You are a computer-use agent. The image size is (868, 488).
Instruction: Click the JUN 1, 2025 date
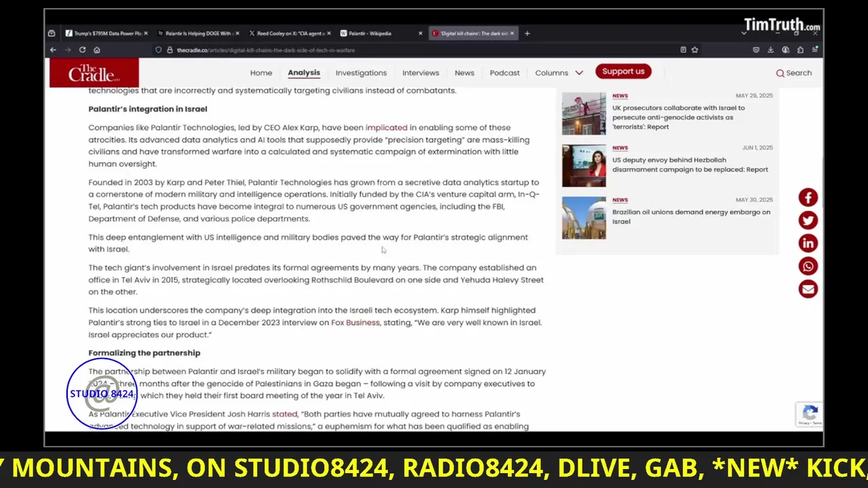pos(756,148)
